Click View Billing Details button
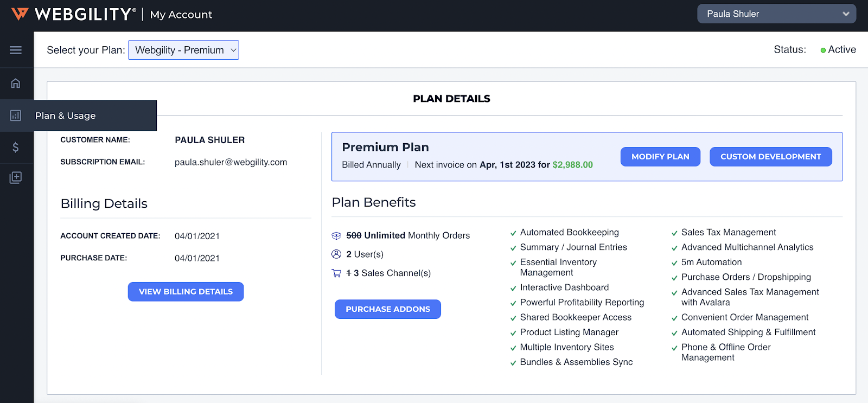 click(x=186, y=292)
